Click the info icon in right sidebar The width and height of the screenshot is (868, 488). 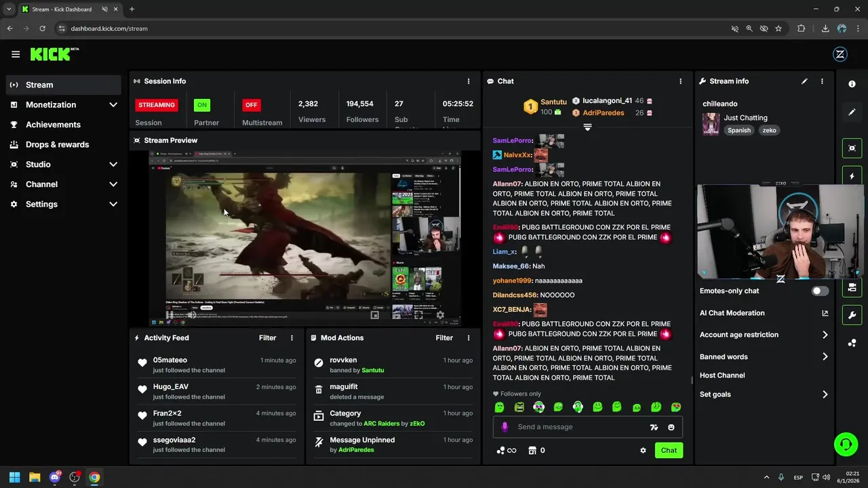pos(852,83)
